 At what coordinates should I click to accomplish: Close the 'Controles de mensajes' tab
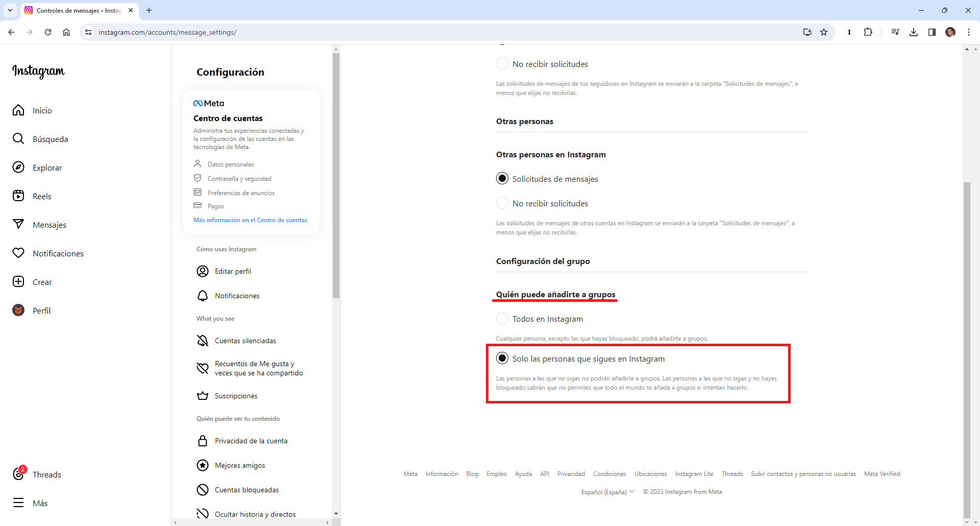[x=131, y=10]
